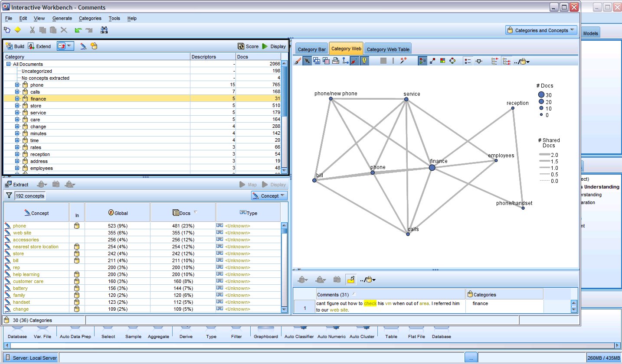Select the finance category row
Image resolution: width=622 pixels, height=364 pixels.
143,99
